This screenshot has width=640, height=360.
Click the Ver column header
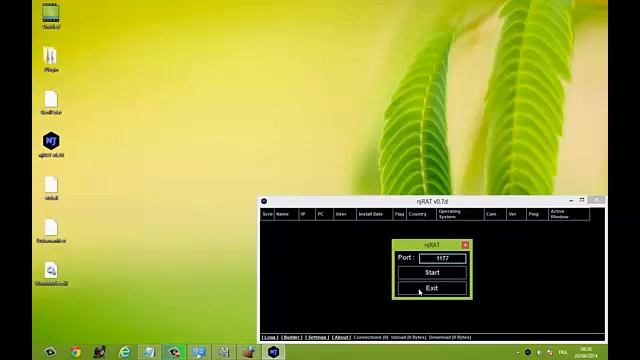[516, 214]
